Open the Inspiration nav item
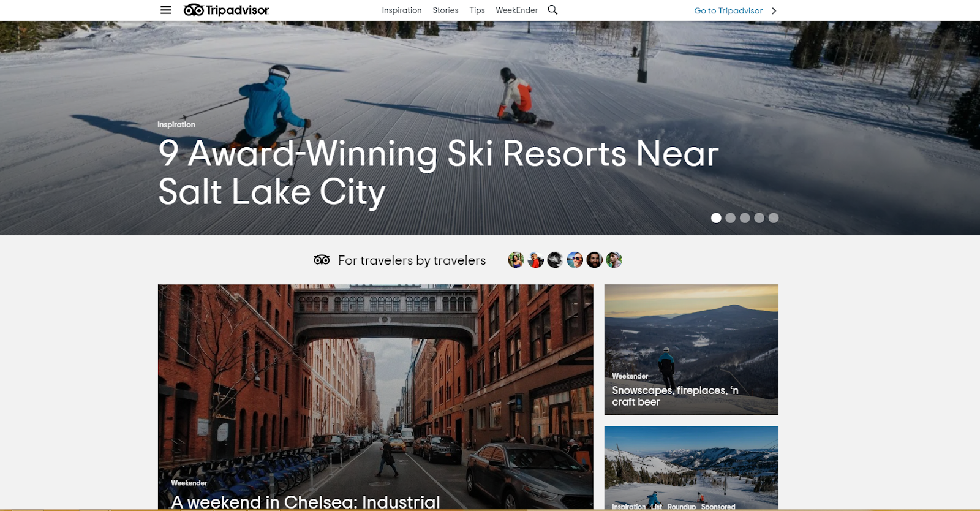The image size is (980, 511). (402, 10)
